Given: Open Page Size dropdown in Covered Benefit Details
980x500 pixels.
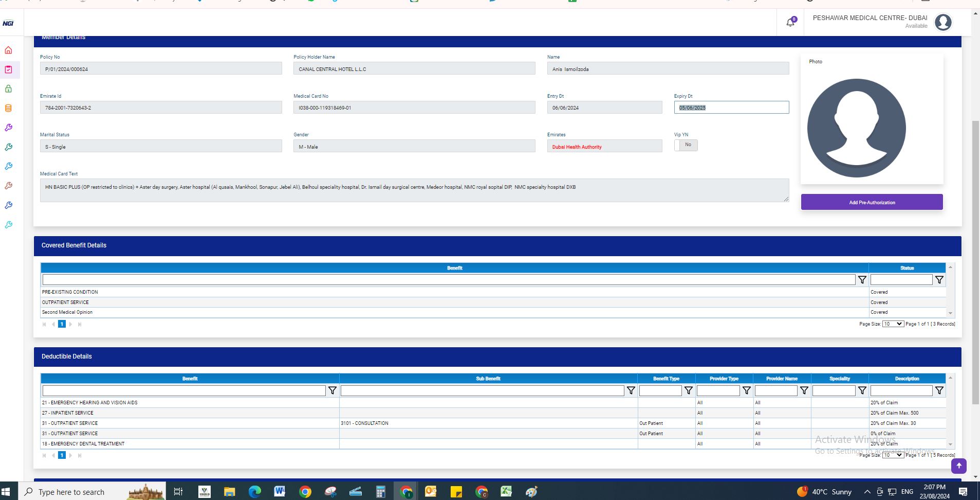Looking at the screenshot, I should pyautogui.click(x=893, y=324).
